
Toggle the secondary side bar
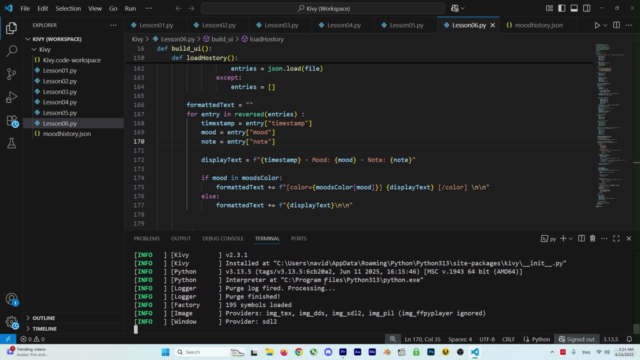(x=587, y=8)
